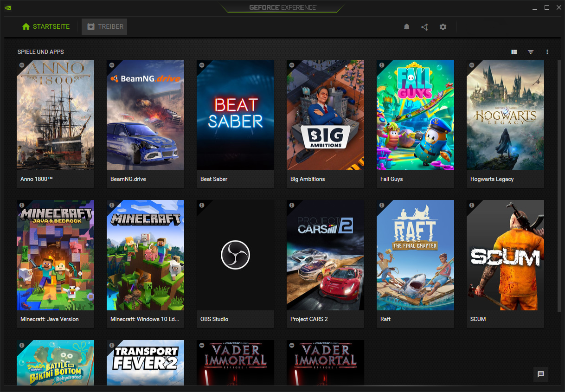Open the Hogwarts Legacy game tile

click(505, 115)
